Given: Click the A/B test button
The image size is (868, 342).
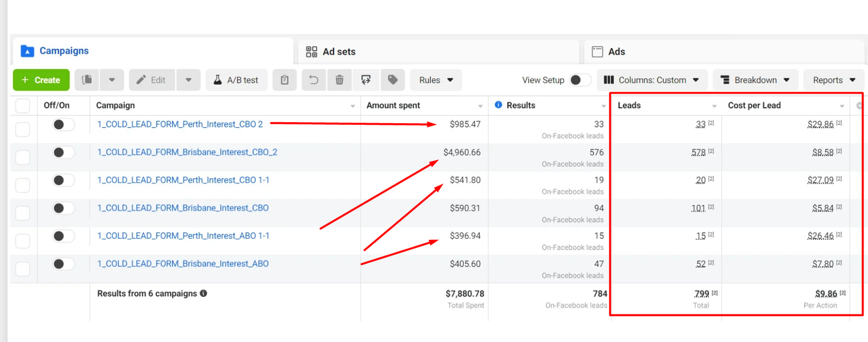Looking at the screenshot, I should point(236,80).
